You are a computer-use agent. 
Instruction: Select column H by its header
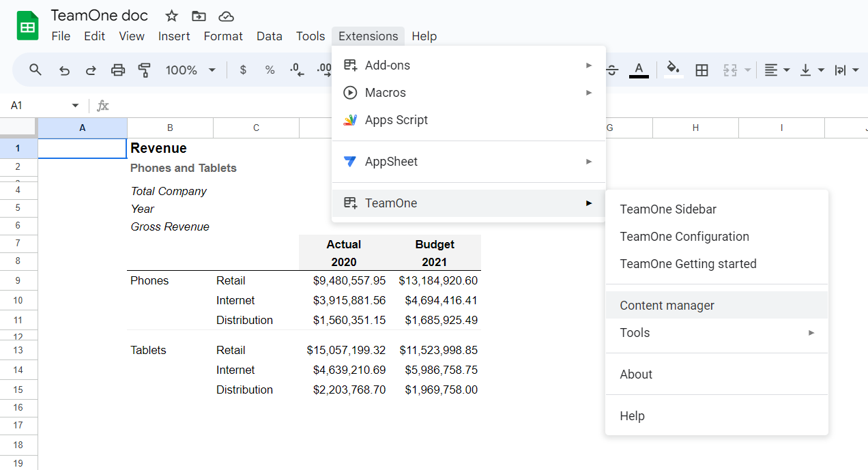[695, 128]
